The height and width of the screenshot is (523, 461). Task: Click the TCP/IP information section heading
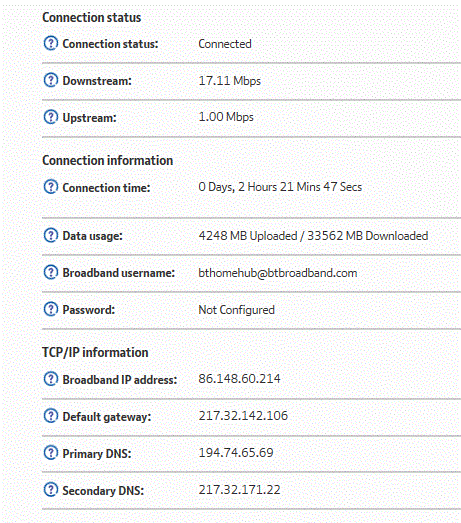pos(95,353)
